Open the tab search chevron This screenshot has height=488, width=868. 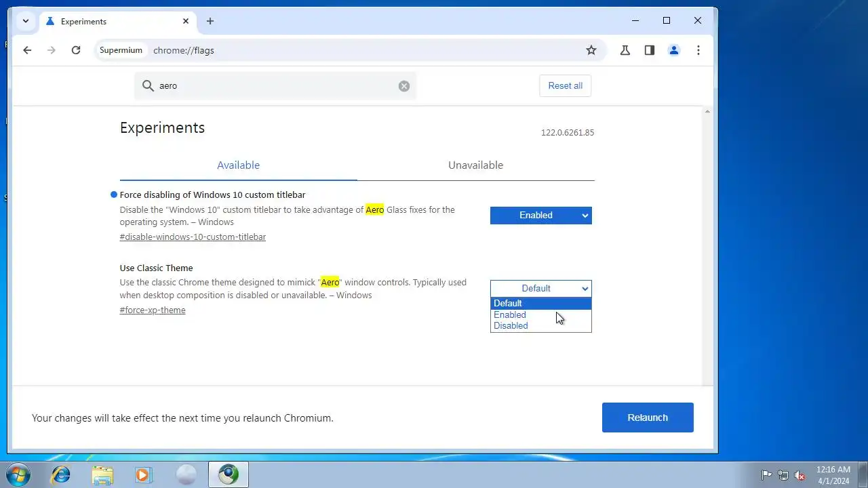[x=26, y=21]
